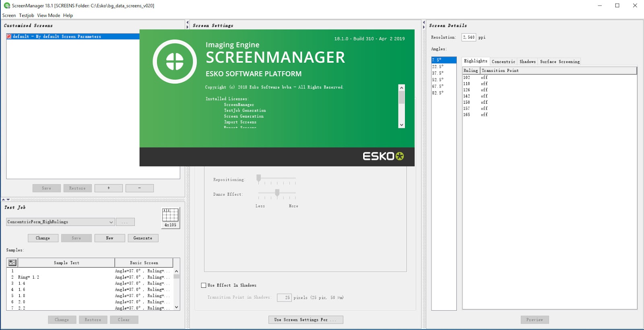Click down arrow on the Test Job splitter

8,199
